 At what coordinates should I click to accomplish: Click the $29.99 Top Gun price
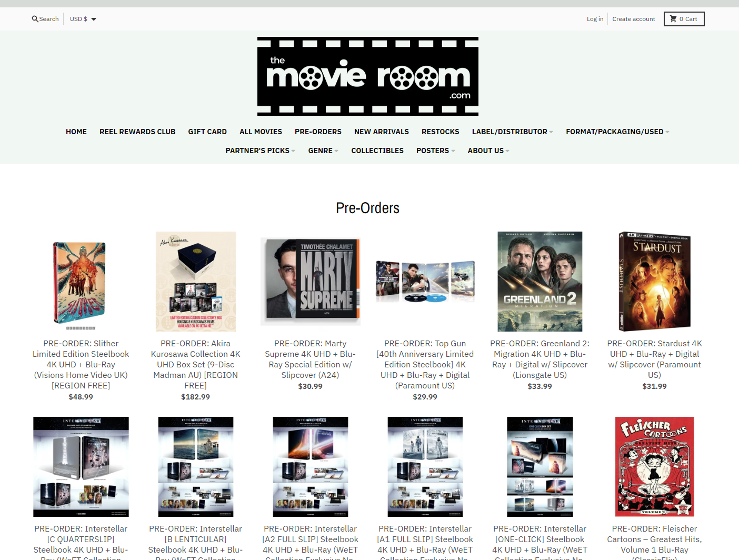(425, 397)
